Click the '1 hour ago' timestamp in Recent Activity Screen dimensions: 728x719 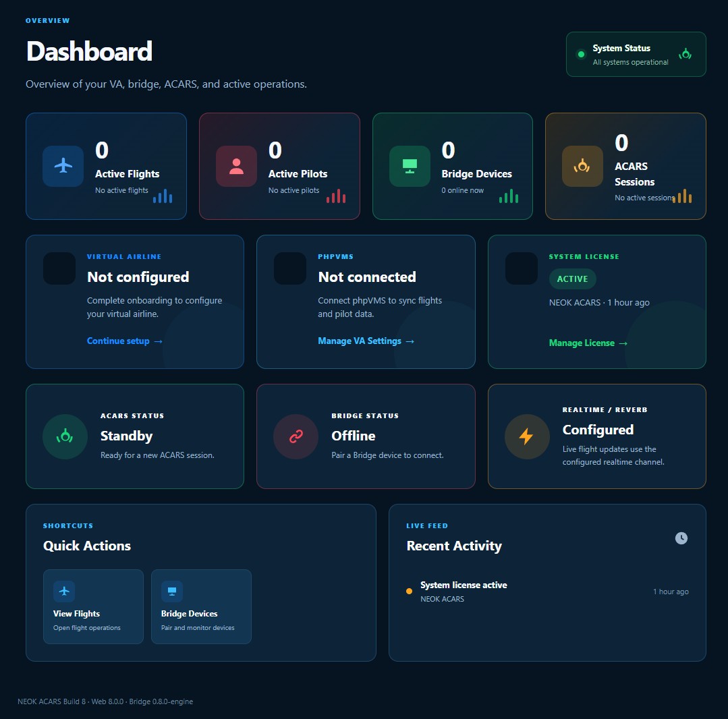pos(671,592)
